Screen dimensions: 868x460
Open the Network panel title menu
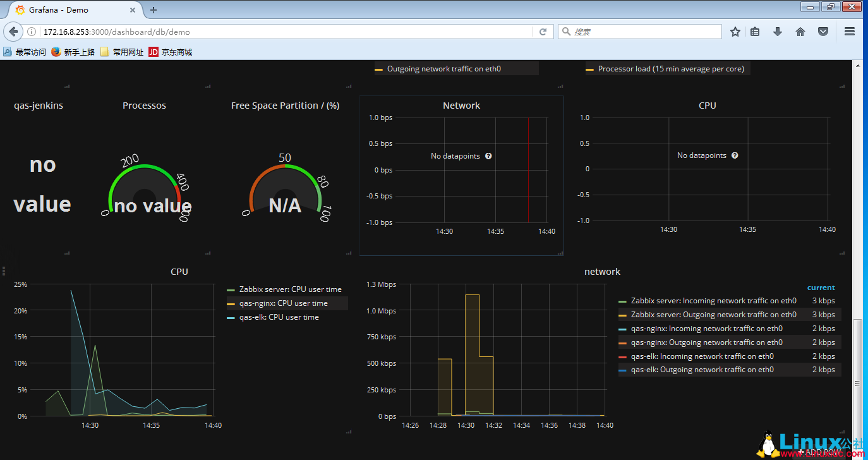tap(461, 105)
